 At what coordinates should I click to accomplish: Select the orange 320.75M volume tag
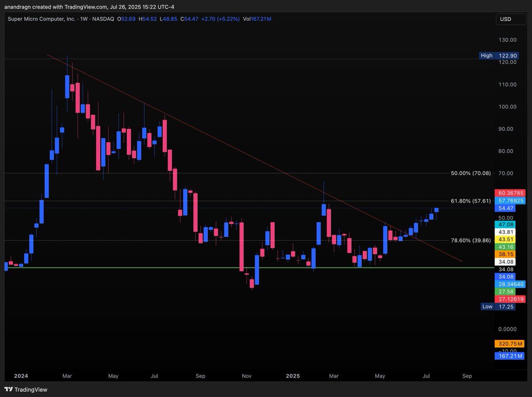[509, 344]
